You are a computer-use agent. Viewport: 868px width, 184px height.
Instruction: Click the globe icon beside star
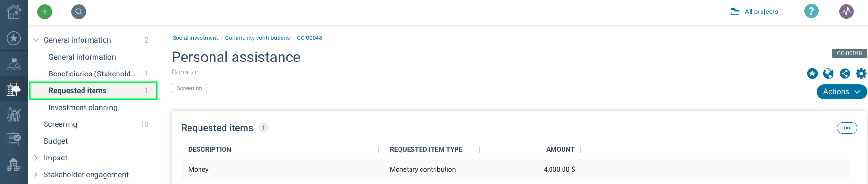tap(828, 74)
